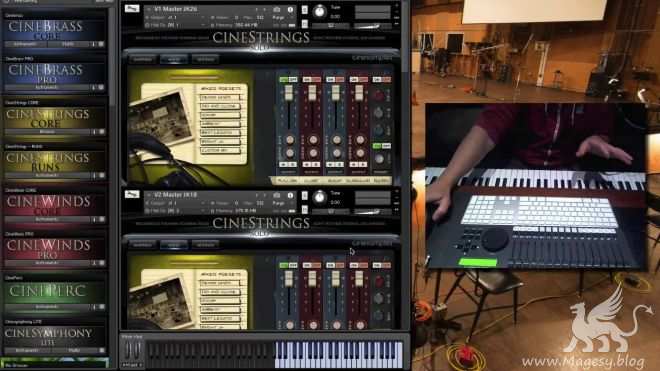660x371 pixels.
Task: Switch to Settings tab in V2 Master
Action: [x=205, y=245]
